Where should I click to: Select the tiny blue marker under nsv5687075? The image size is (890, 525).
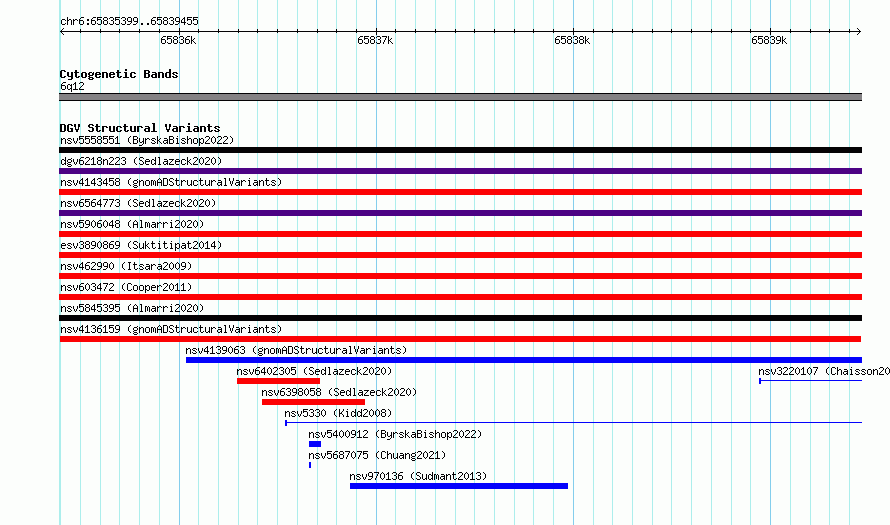[x=310, y=465]
